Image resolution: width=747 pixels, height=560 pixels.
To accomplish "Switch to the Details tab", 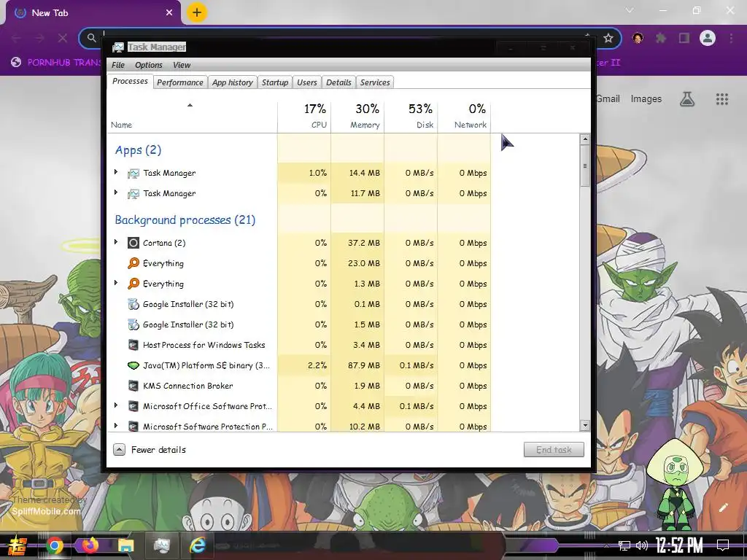I will coord(338,82).
